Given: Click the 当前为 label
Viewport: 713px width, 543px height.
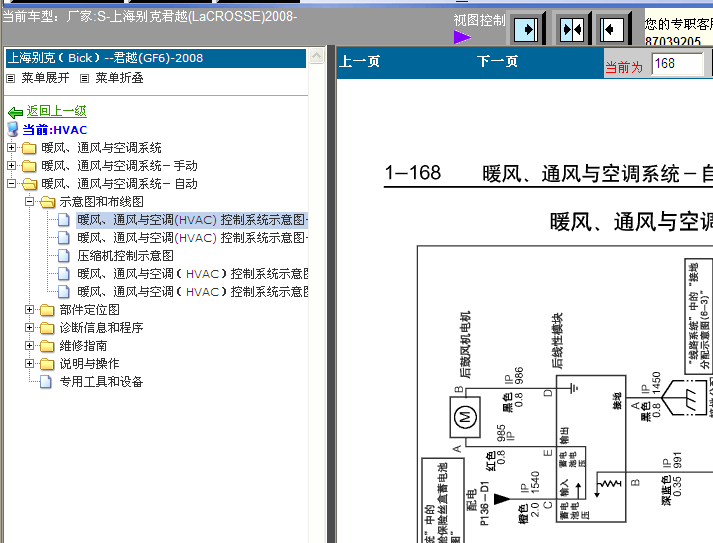Looking at the screenshot, I should pyautogui.click(x=624, y=67).
